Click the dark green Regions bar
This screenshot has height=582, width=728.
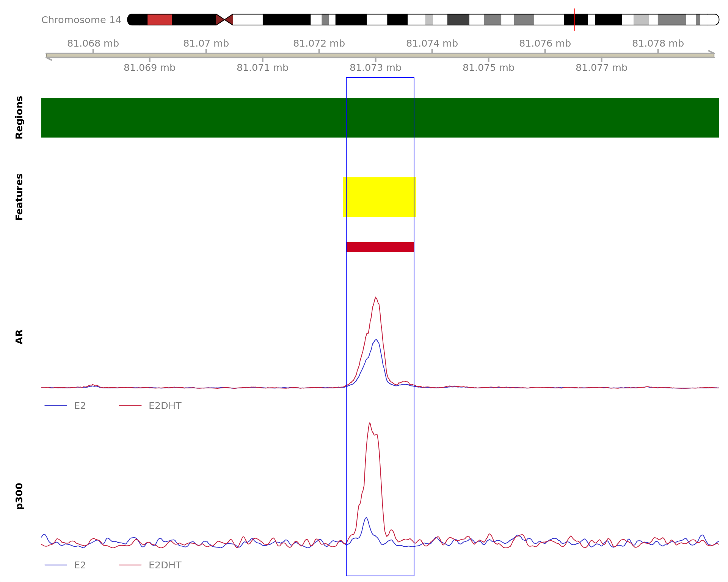pyautogui.click(x=380, y=117)
